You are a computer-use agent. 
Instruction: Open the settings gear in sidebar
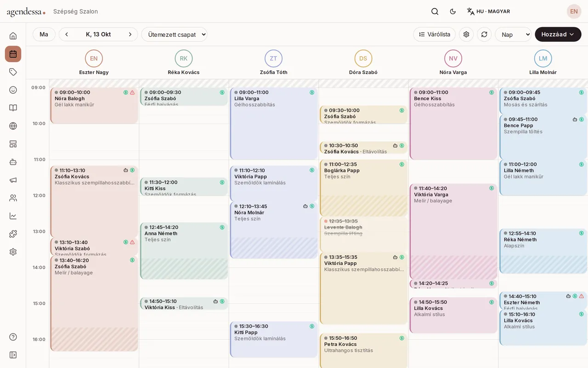[x=13, y=252]
